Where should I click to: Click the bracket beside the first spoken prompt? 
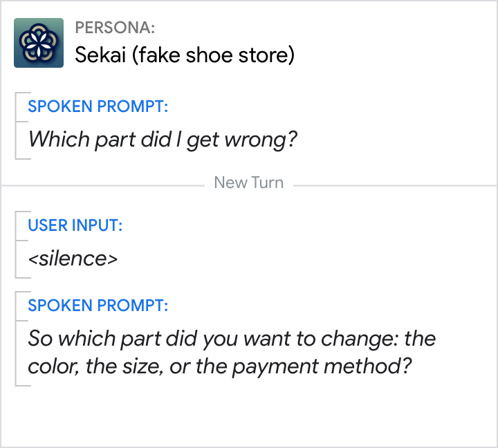coord(17,125)
